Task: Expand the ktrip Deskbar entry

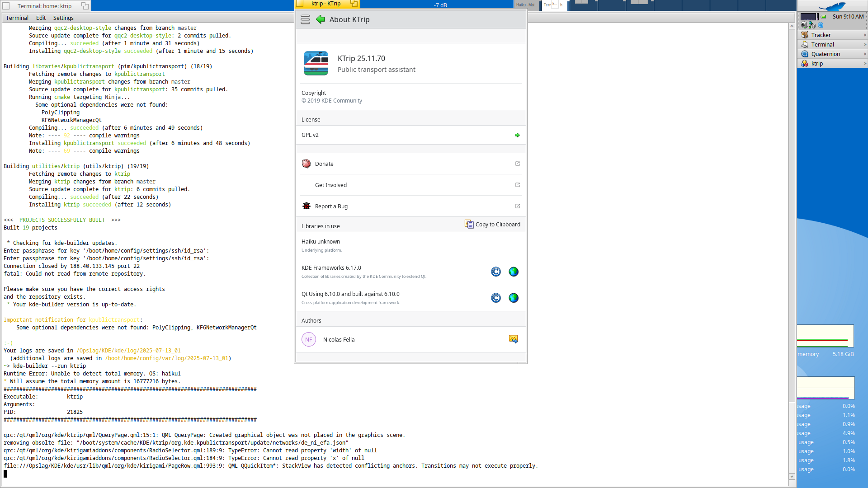Action: click(x=865, y=63)
